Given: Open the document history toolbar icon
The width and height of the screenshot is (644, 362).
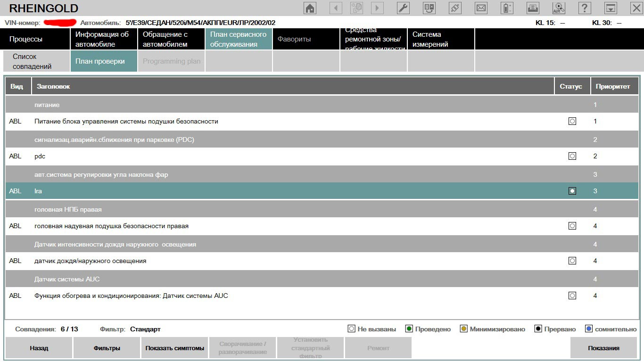Looking at the screenshot, I should click(356, 8).
